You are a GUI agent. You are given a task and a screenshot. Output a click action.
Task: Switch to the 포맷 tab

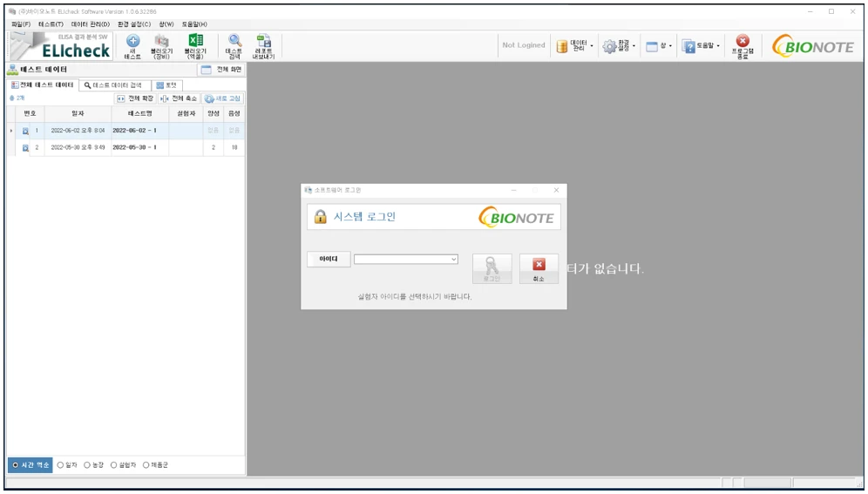(166, 85)
